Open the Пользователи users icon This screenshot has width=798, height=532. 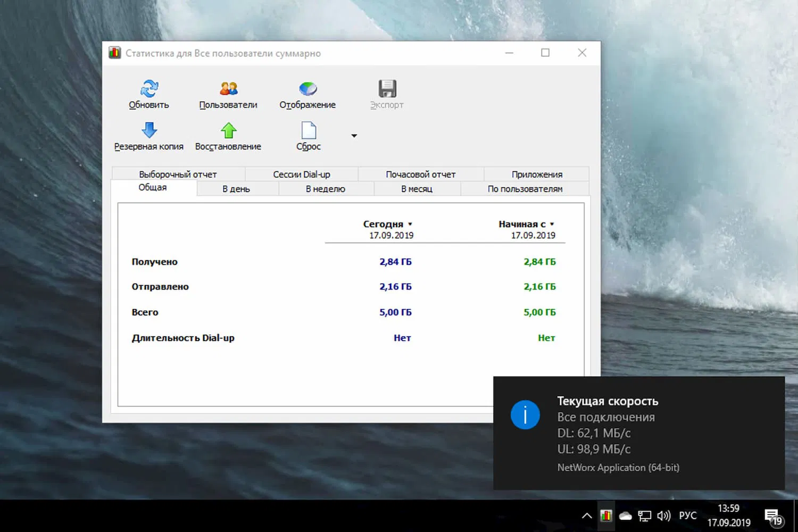coord(228,88)
